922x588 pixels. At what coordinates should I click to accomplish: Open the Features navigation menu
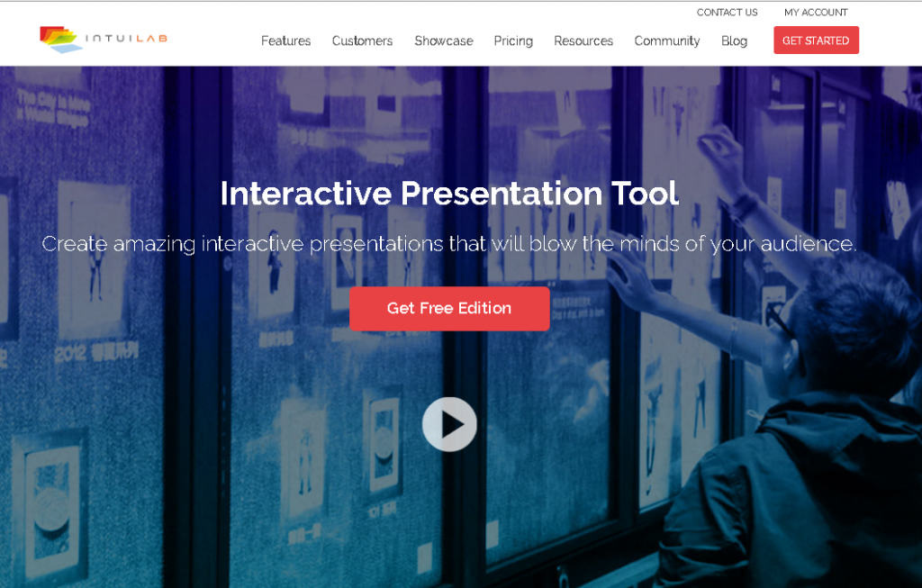(285, 41)
